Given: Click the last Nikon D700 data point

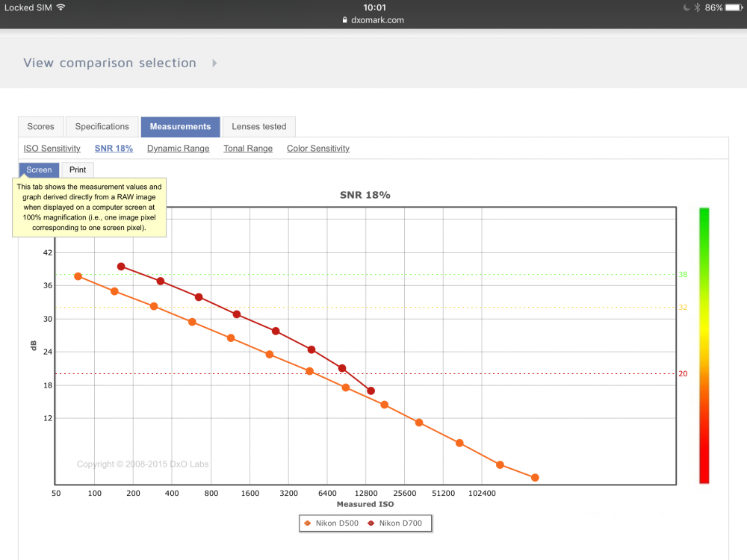Looking at the screenshot, I should [371, 391].
